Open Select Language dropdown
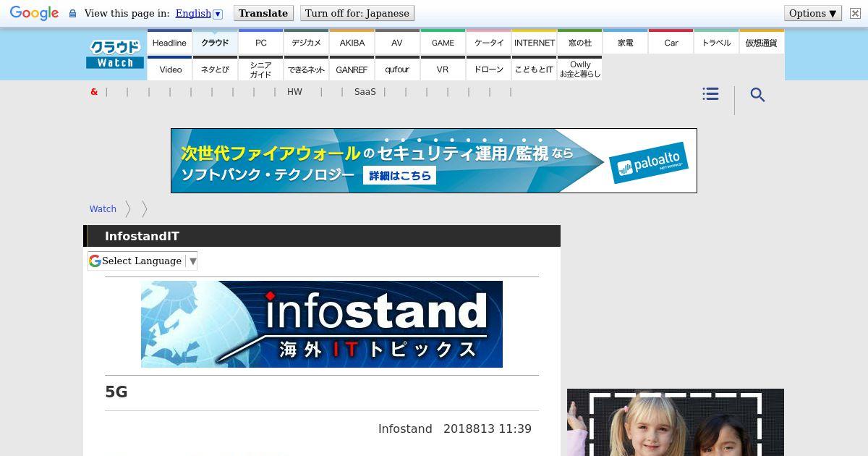This screenshot has width=868, height=456. tap(142, 261)
